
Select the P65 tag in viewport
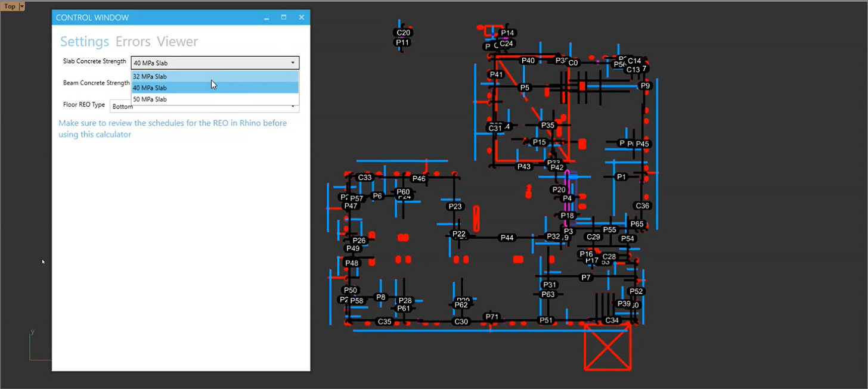(x=637, y=224)
